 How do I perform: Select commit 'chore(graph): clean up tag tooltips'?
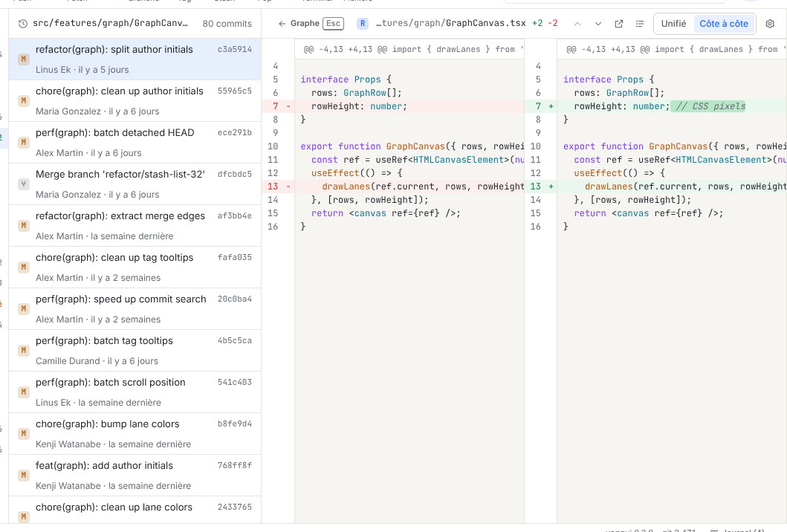135,267
